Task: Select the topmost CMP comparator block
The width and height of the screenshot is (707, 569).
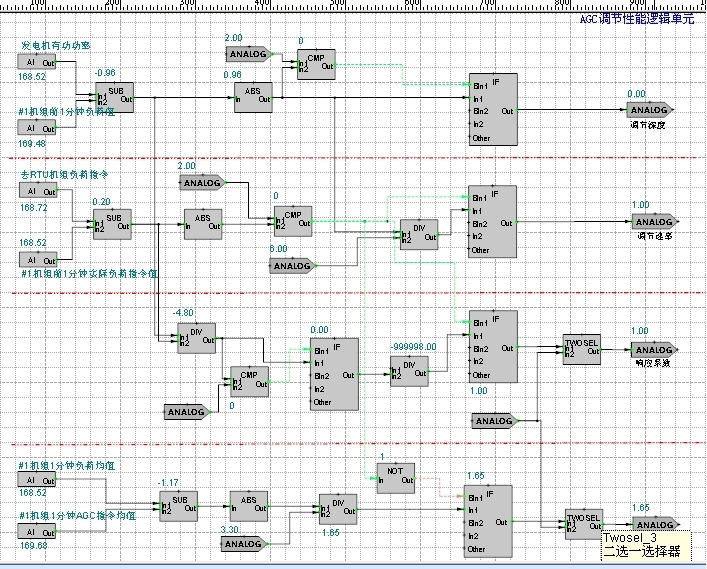Action: pos(316,64)
